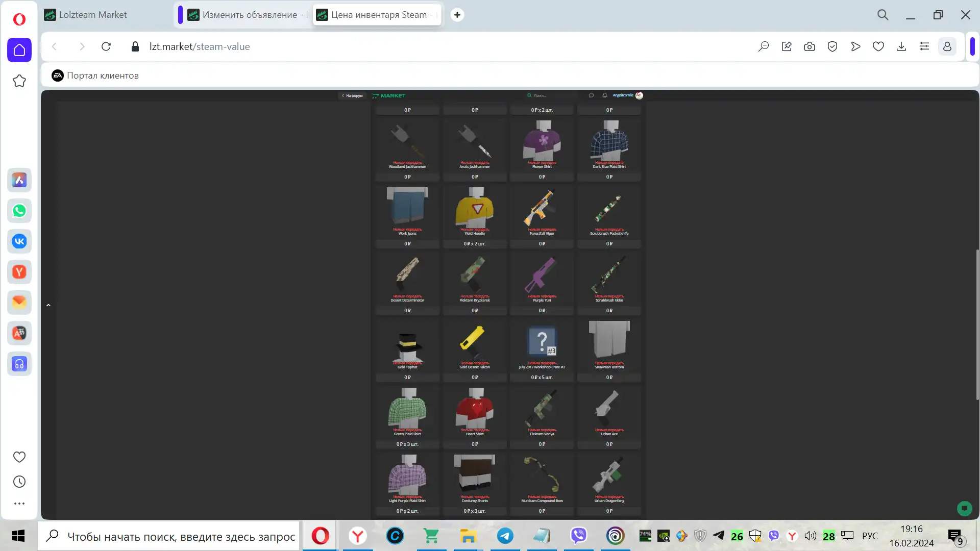Open mail envelope icon in sidebar
Viewport: 980px width, 551px height.
(x=19, y=303)
